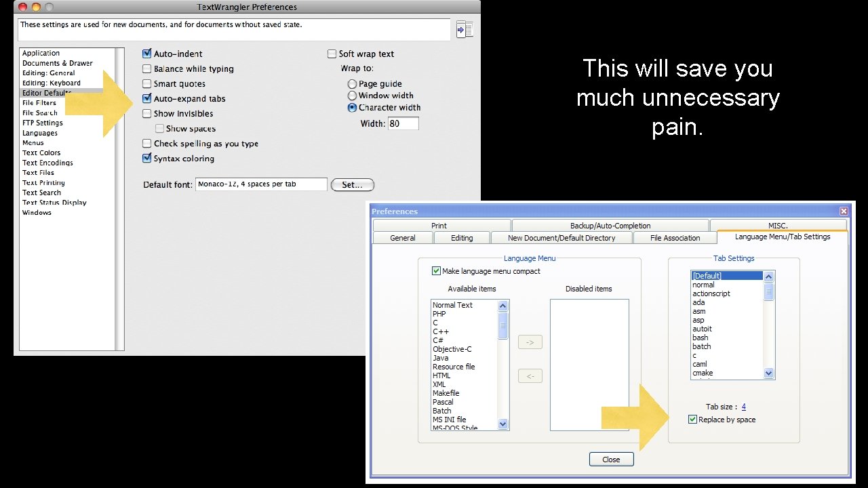Select autoit in Tab Settings list
This screenshot has width=868, height=488.
[702, 329]
